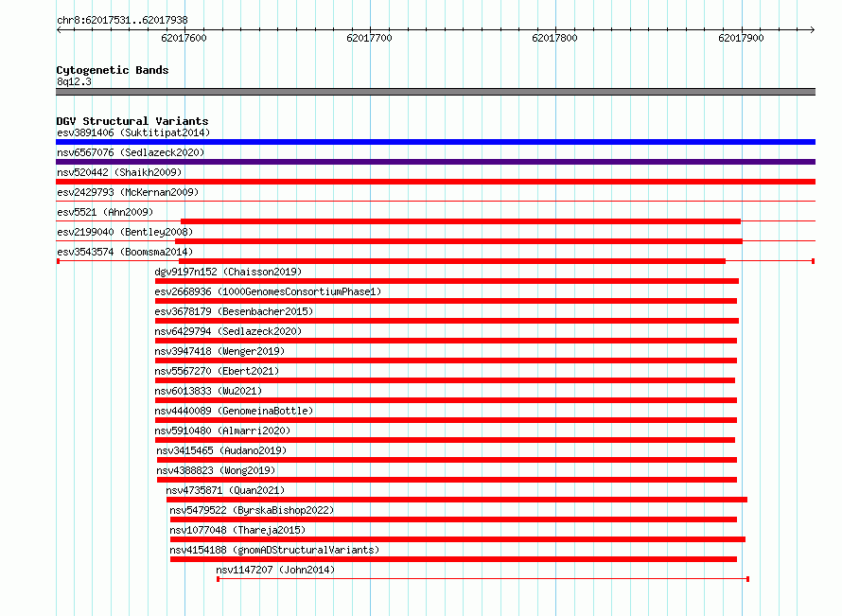Click the nsv3947418 (Wenger2019) label
The height and width of the screenshot is (616, 842).
[219, 351]
